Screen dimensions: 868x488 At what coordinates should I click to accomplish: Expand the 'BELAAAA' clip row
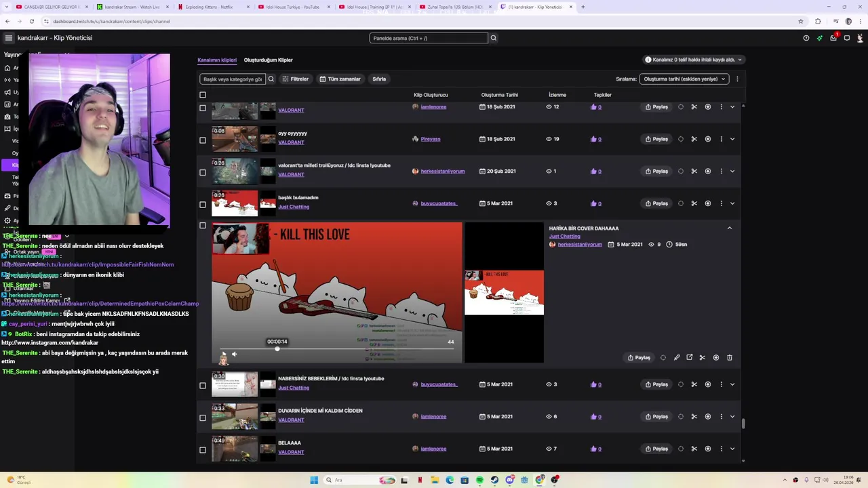(x=732, y=449)
